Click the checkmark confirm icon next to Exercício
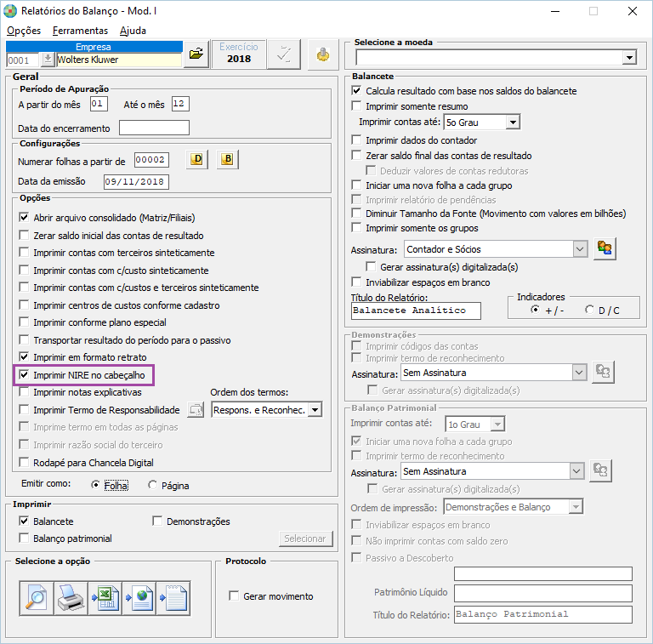 click(284, 54)
